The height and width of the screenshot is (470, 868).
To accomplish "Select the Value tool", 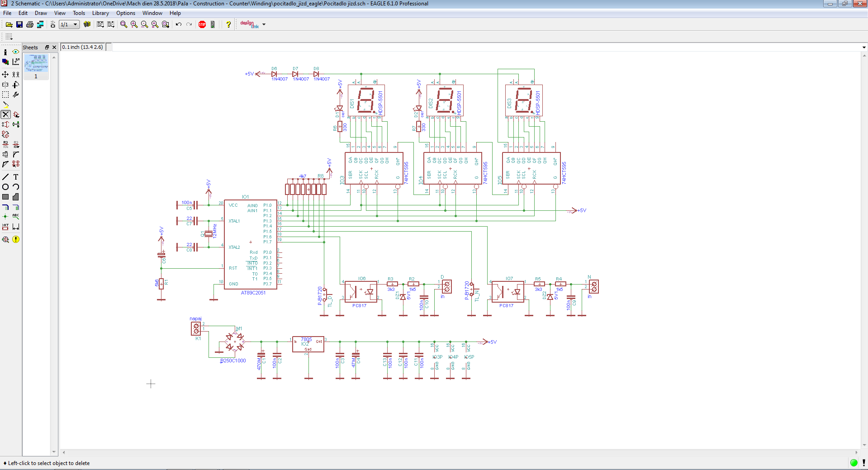I will pyautogui.click(x=16, y=144).
